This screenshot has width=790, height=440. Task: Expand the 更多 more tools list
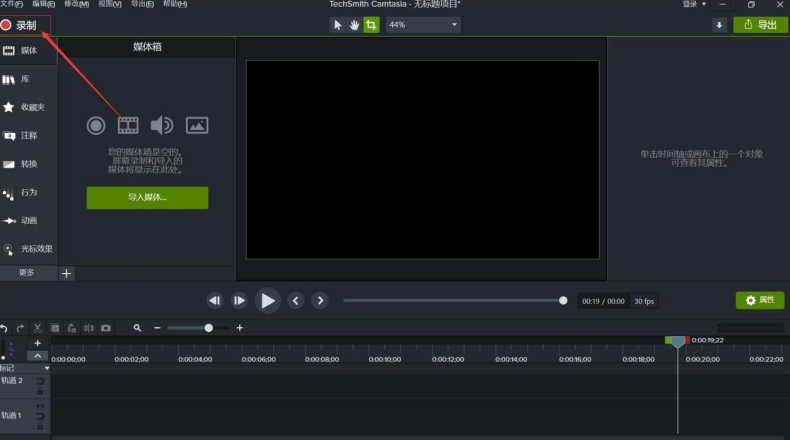26,273
